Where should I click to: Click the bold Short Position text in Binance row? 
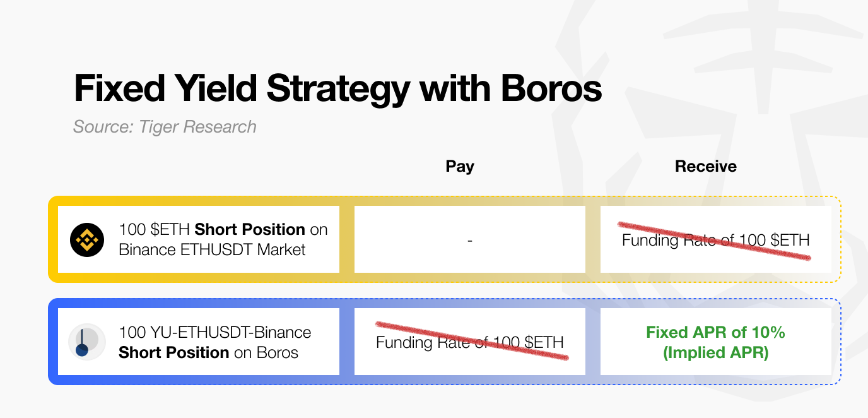(250, 229)
